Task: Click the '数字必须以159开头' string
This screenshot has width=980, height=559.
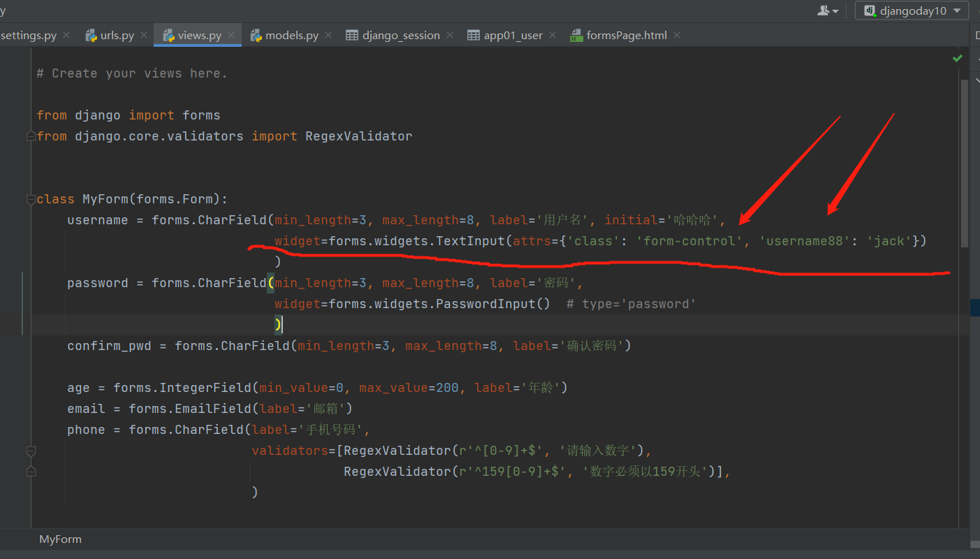Action: pos(645,472)
